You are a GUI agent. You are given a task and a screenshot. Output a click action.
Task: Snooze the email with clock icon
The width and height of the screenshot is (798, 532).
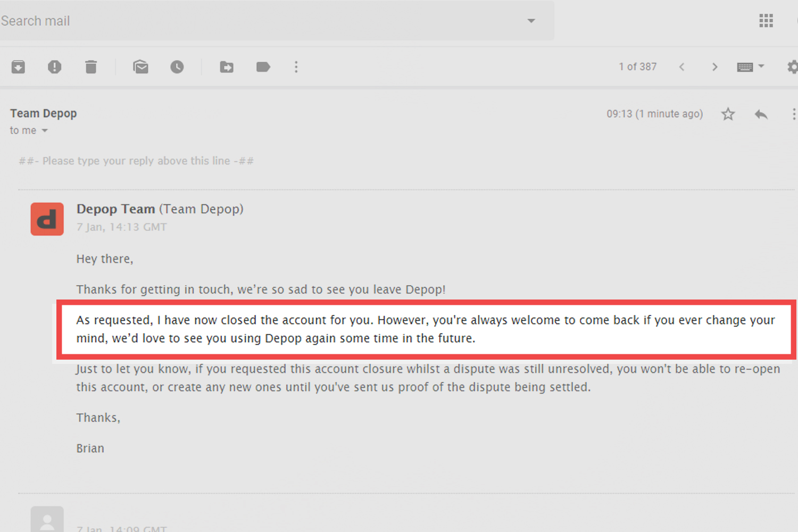click(177, 67)
